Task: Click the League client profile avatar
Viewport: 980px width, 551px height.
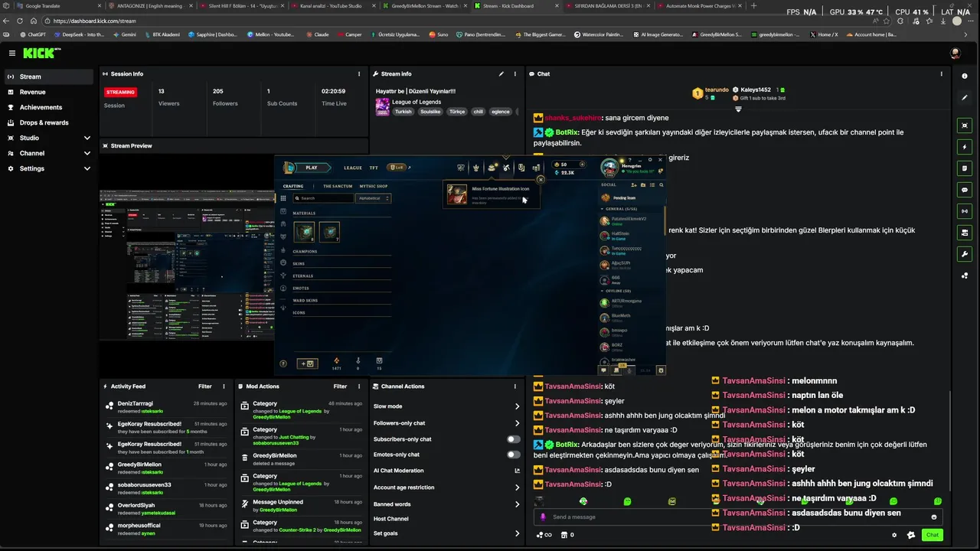Action: click(x=609, y=167)
